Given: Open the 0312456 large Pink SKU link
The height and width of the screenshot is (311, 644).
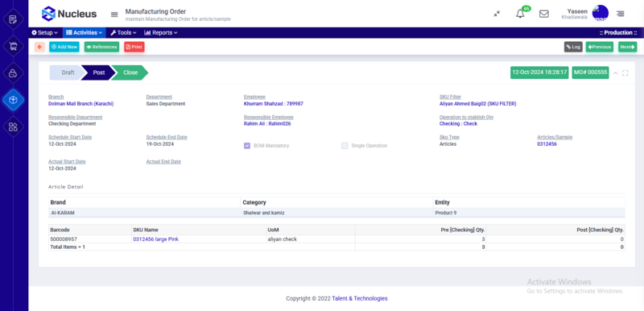Looking at the screenshot, I should coord(155,239).
